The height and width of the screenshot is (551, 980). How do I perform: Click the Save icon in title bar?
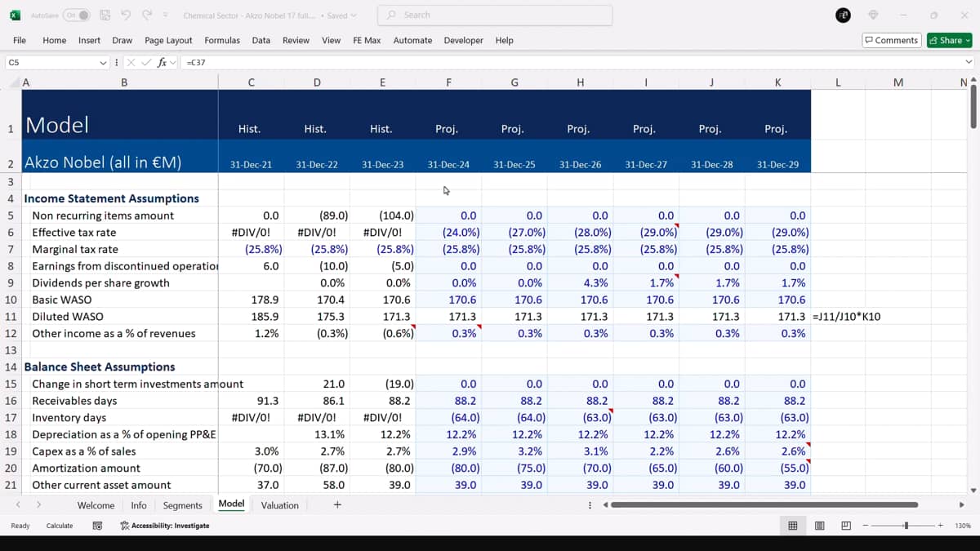coord(105,15)
